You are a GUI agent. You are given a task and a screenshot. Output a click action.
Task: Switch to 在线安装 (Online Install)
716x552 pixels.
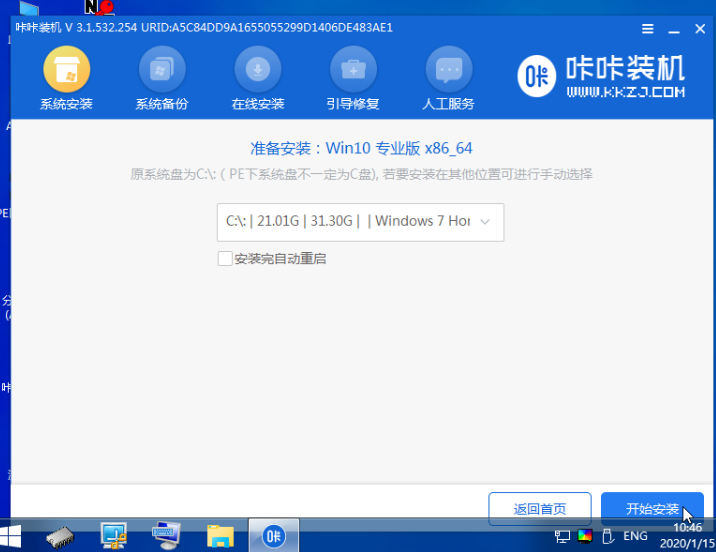(258, 79)
